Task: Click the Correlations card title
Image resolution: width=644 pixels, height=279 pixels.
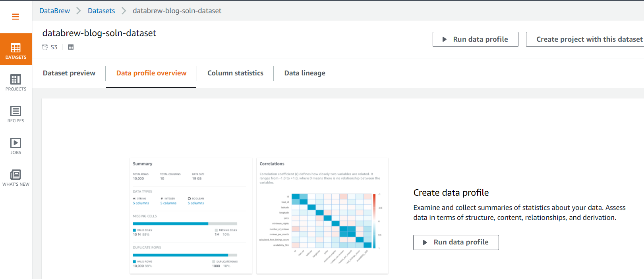Action: 272,164
